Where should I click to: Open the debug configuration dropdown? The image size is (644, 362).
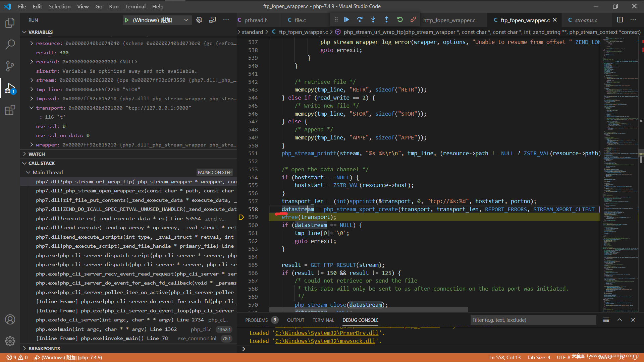click(186, 20)
